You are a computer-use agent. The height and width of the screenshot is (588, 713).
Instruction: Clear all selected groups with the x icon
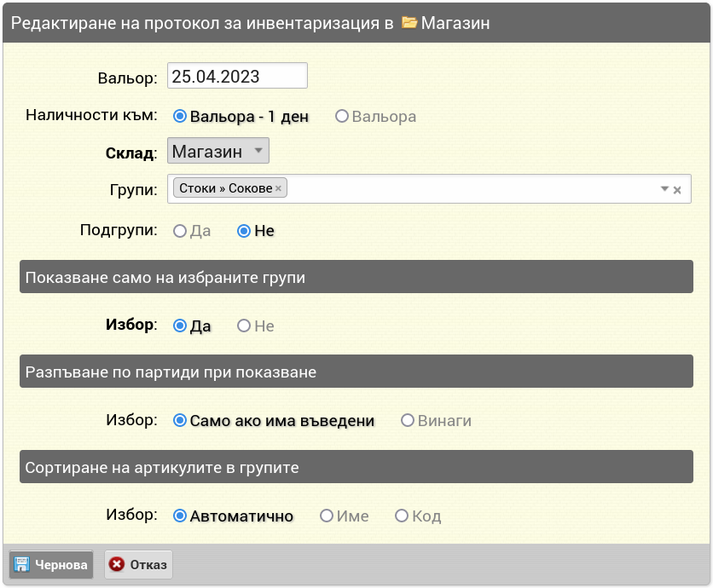click(677, 190)
